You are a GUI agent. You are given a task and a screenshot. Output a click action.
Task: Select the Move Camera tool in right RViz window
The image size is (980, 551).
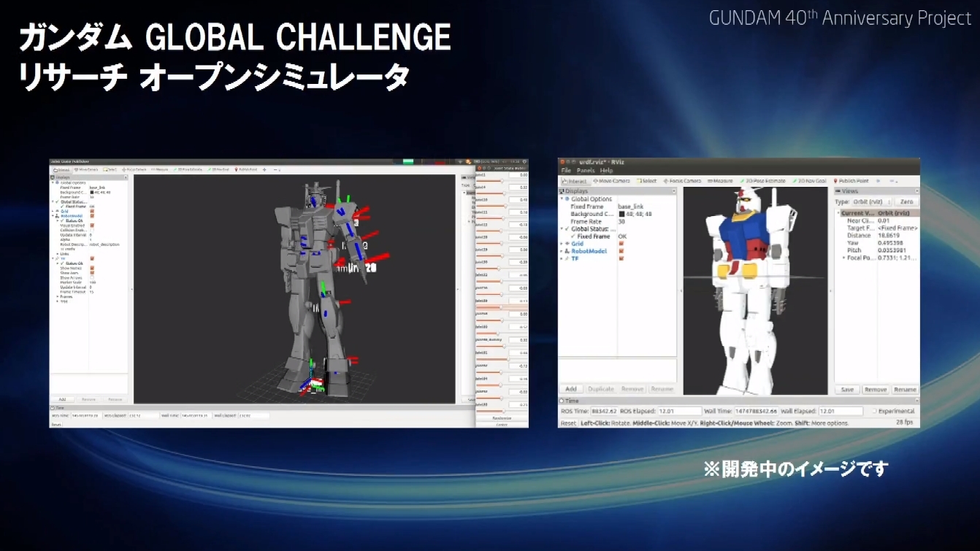coord(612,181)
